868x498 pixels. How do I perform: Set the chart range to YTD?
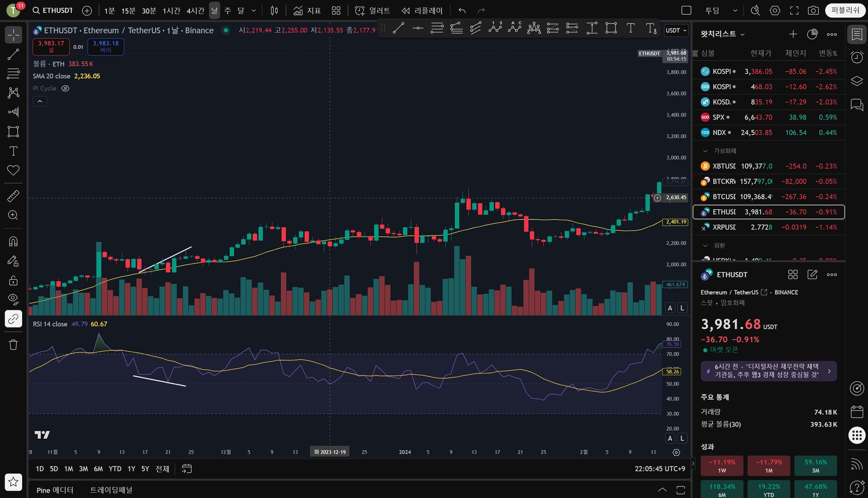[x=115, y=469]
